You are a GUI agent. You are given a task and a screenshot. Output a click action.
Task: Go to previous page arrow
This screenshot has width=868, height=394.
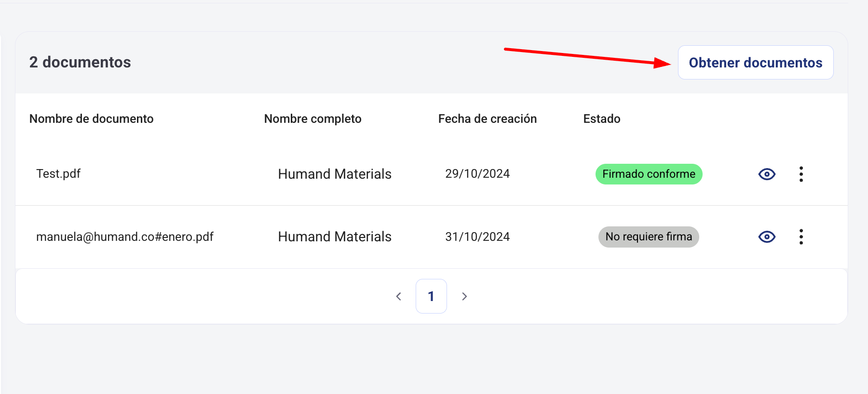point(399,296)
